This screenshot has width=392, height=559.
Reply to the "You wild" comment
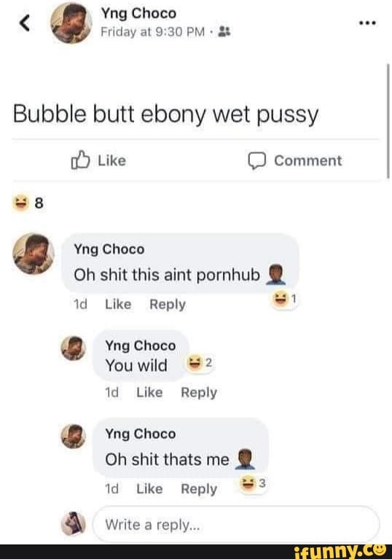click(199, 393)
